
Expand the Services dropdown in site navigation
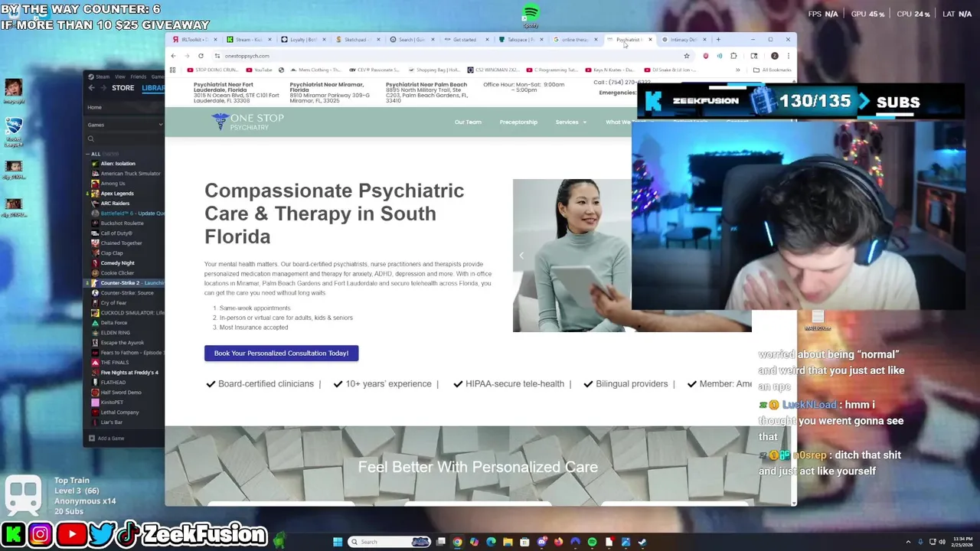[x=570, y=122]
